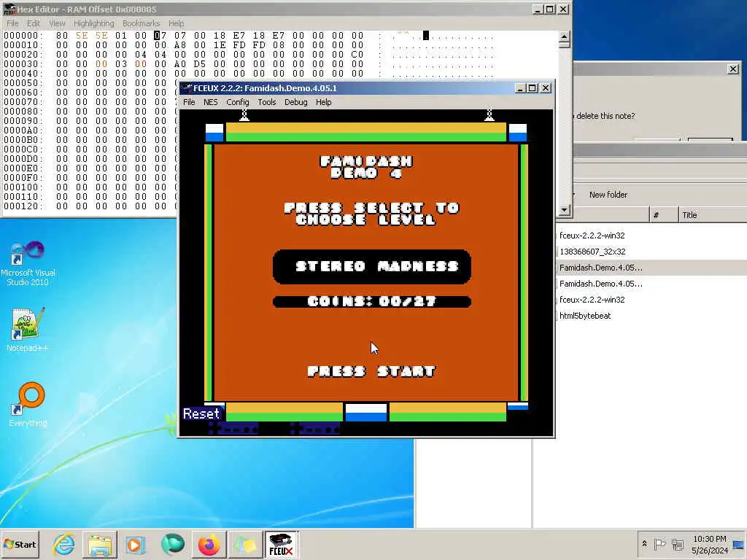Minimize the Hex Editor window
The width and height of the screenshot is (747, 560).
538,9
